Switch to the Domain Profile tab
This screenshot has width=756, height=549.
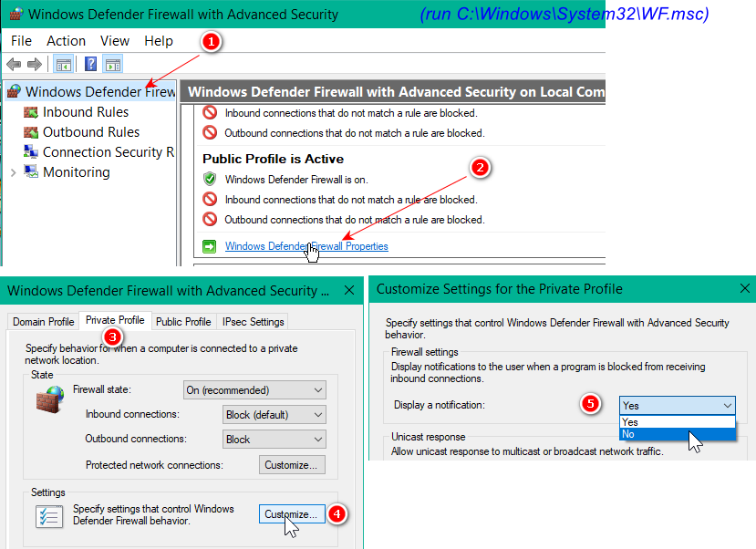[x=44, y=322]
